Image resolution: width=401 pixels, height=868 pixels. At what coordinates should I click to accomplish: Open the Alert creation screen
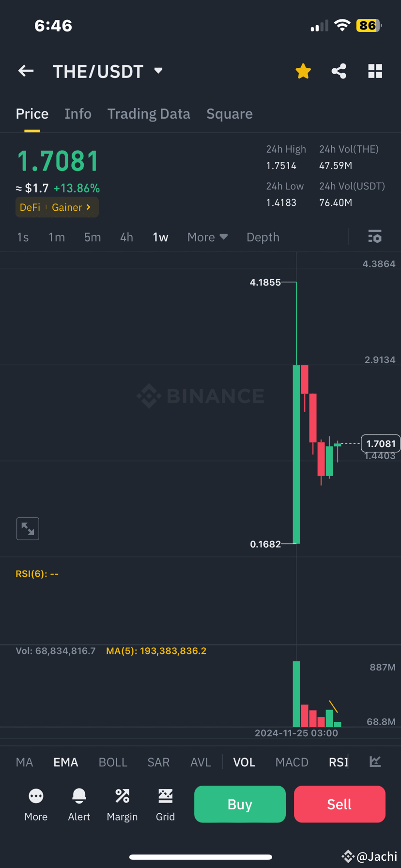(79, 804)
